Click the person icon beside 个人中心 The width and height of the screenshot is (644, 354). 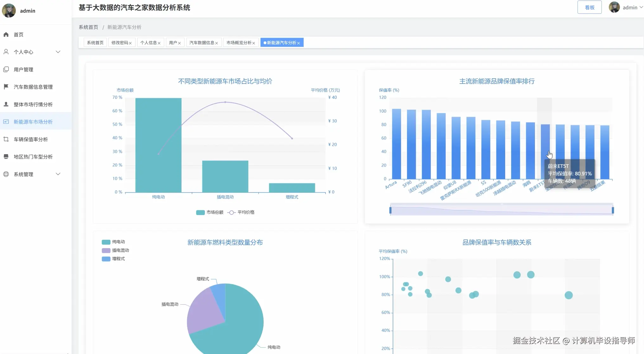(x=6, y=52)
